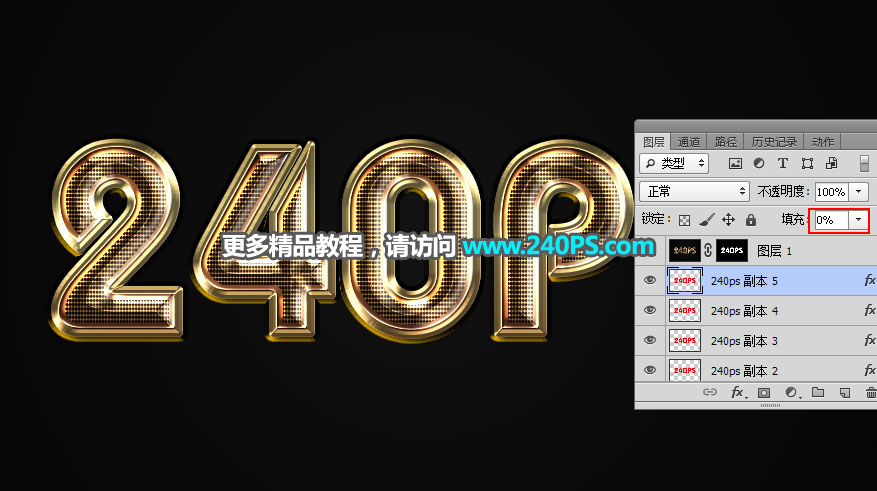877x491 pixels.
Task: Add layer style fx button at bottom
Action: [738, 393]
